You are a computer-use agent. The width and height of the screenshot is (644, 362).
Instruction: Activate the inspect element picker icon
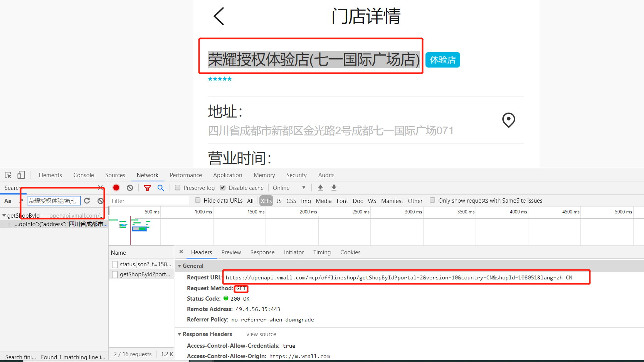coord(8,175)
